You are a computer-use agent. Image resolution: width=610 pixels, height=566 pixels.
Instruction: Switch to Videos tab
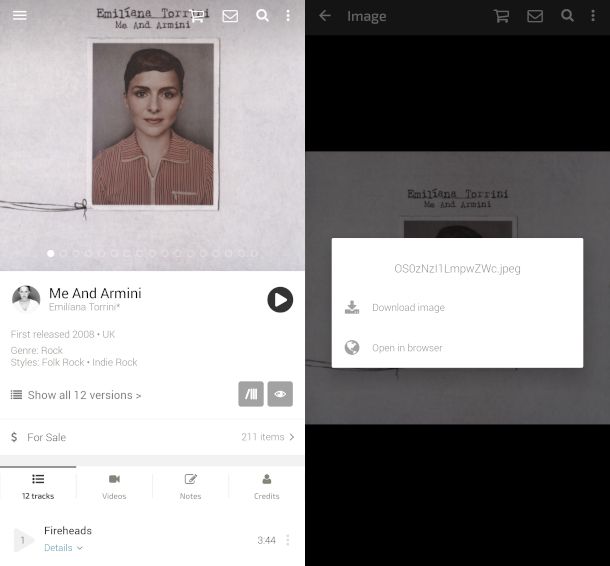coord(114,486)
